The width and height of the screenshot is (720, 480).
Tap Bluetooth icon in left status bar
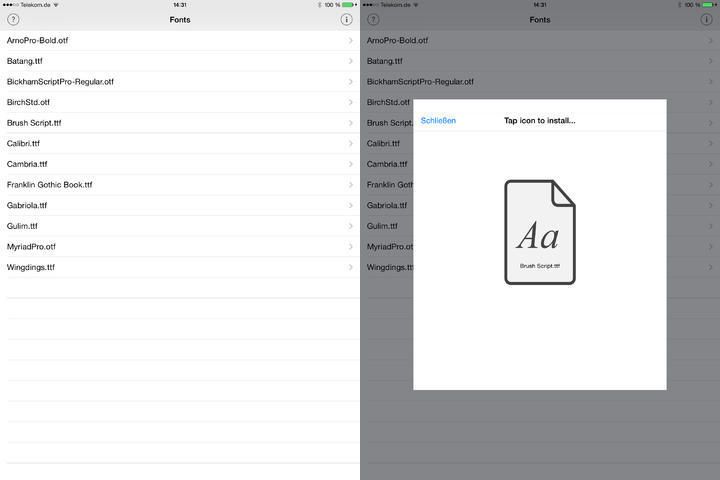(318, 5)
